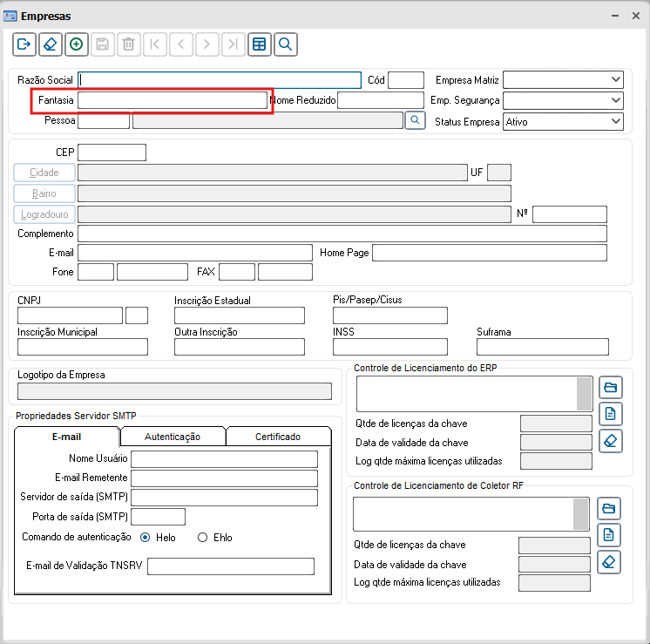Viewport: 650px width, 644px height.
Task: Click the ERP license key text area
Action: click(467, 394)
